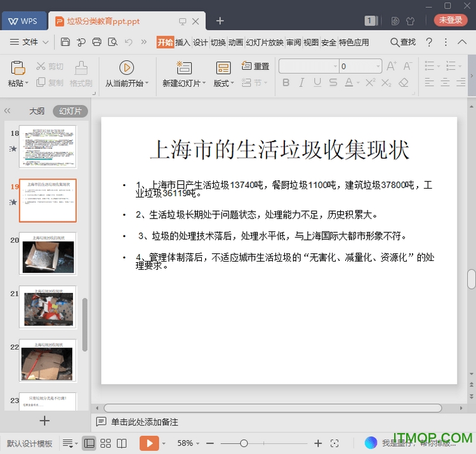Open the Design ribbon tab
Viewport: 476px width, 454px height.
point(201,42)
